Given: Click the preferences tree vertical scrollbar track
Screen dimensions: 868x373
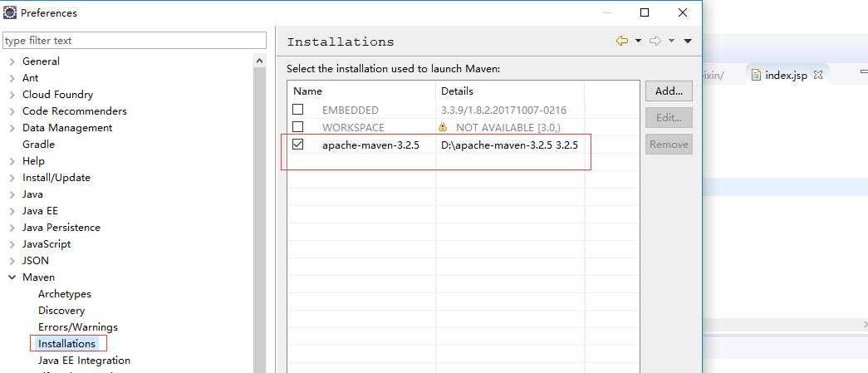Looking at the screenshot, I should coord(260,221).
